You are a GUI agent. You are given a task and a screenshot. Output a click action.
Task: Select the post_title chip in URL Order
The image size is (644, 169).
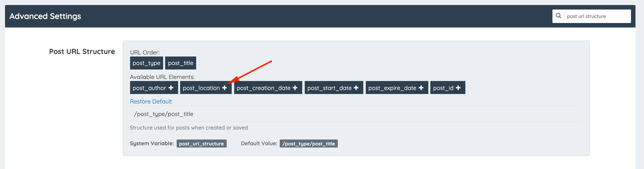pyautogui.click(x=181, y=63)
